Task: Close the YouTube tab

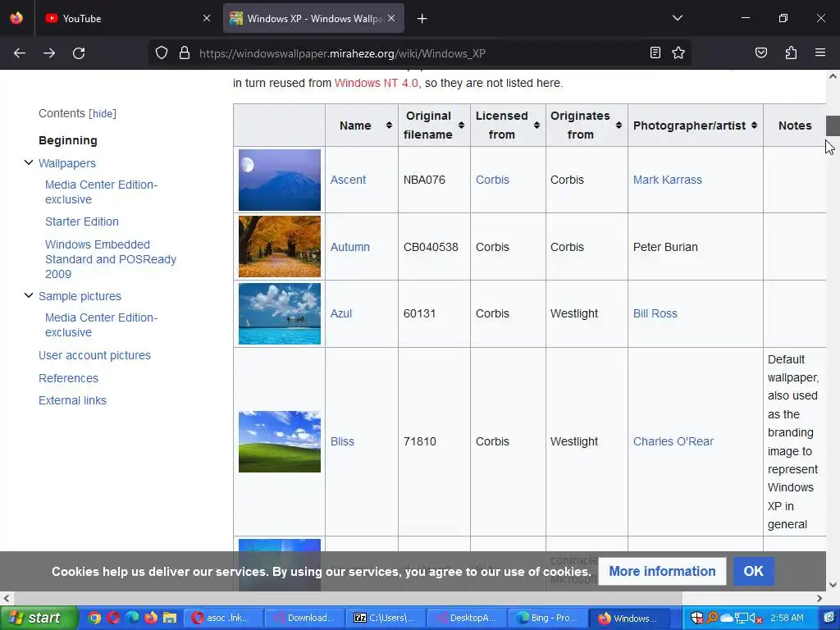Action: (207, 18)
